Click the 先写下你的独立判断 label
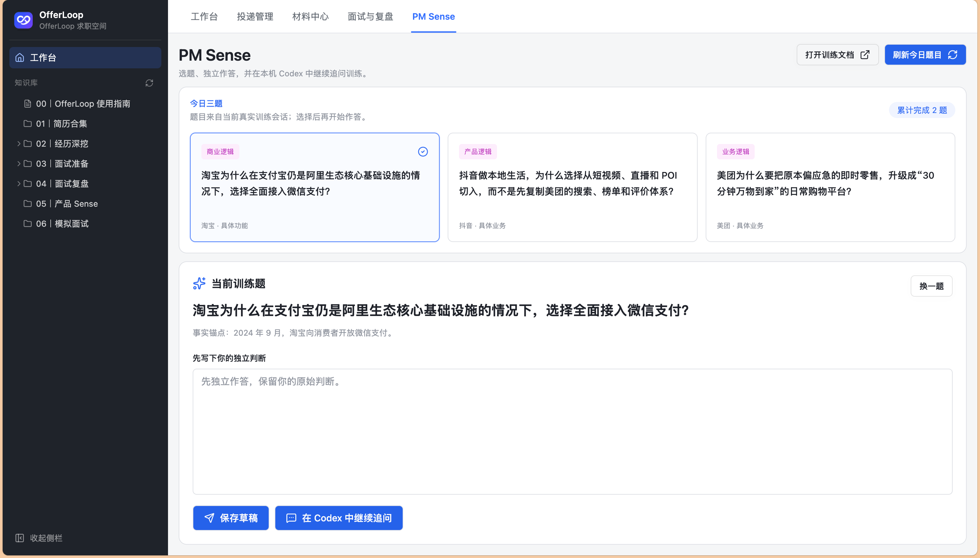980x558 pixels. point(229,358)
